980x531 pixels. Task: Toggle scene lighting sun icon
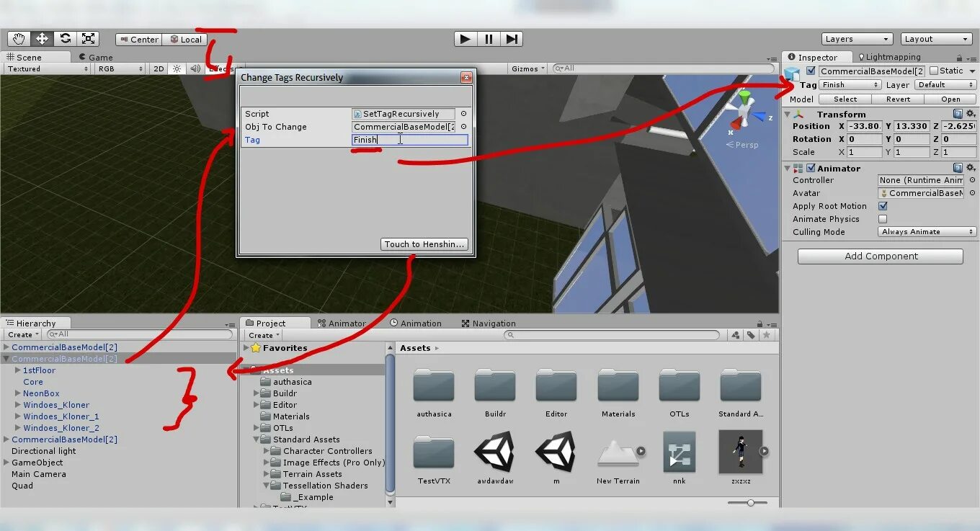point(177,69)
